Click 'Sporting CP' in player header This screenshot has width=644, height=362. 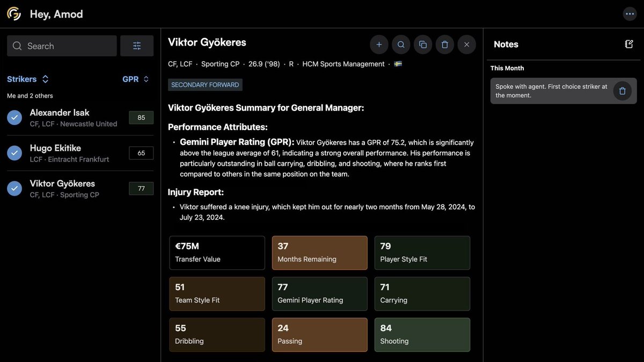[221, 64]
